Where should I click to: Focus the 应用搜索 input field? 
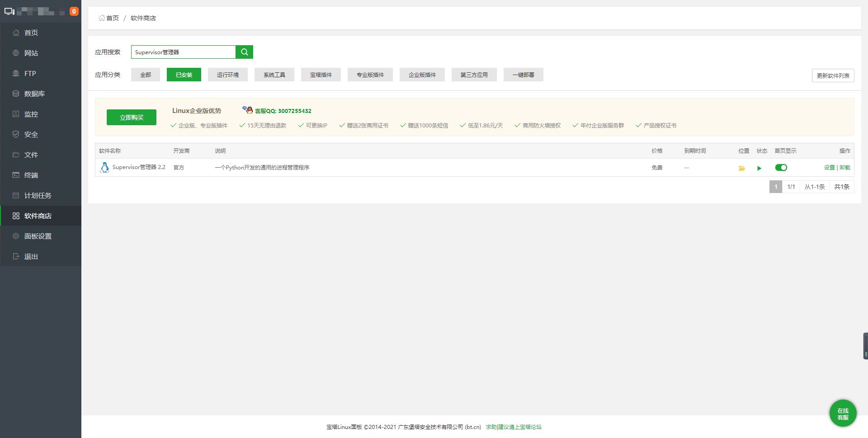point(183,52)
